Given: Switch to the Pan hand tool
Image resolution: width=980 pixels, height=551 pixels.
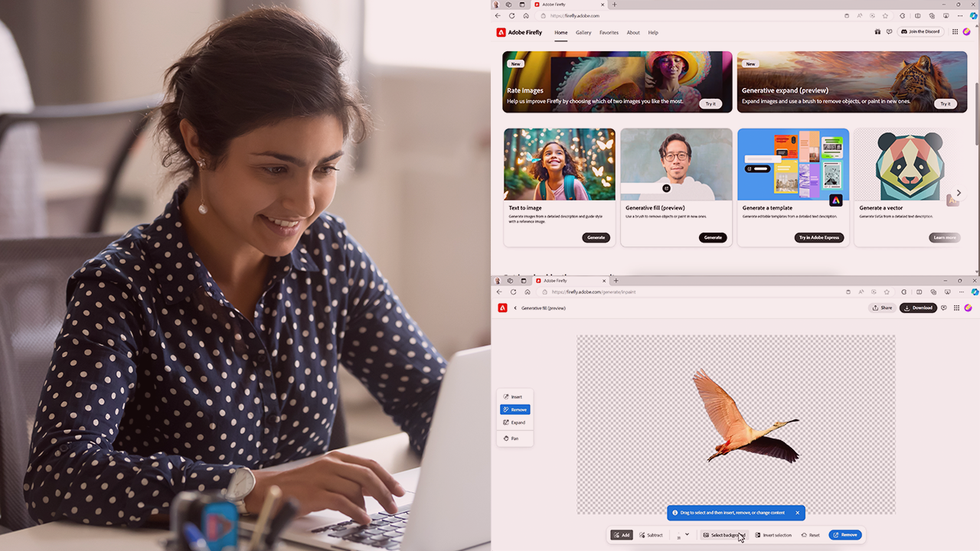Looking at the screenshot, I should [x=514, y=439].
